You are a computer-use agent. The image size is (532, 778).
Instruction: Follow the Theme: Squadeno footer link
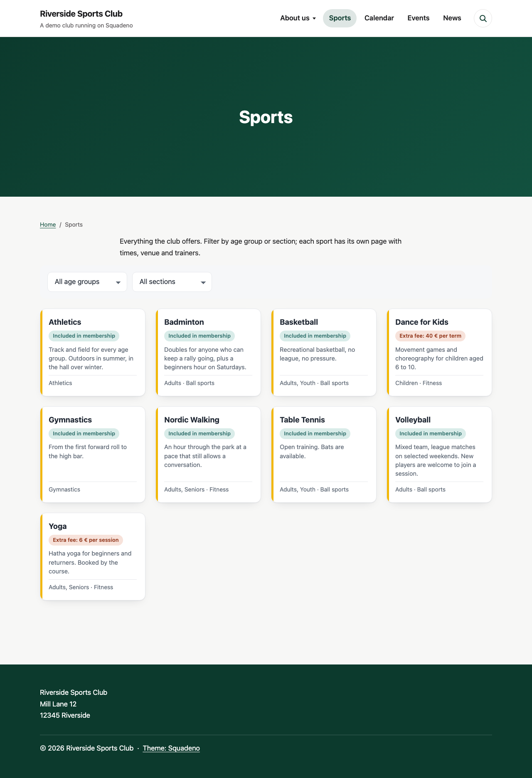(x=171, y=748)
